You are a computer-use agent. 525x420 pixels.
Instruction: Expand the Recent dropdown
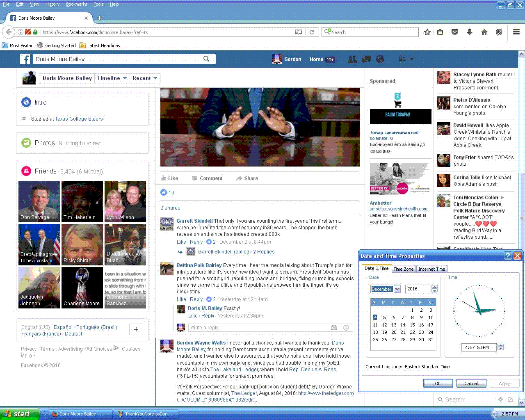click(144, 78)
